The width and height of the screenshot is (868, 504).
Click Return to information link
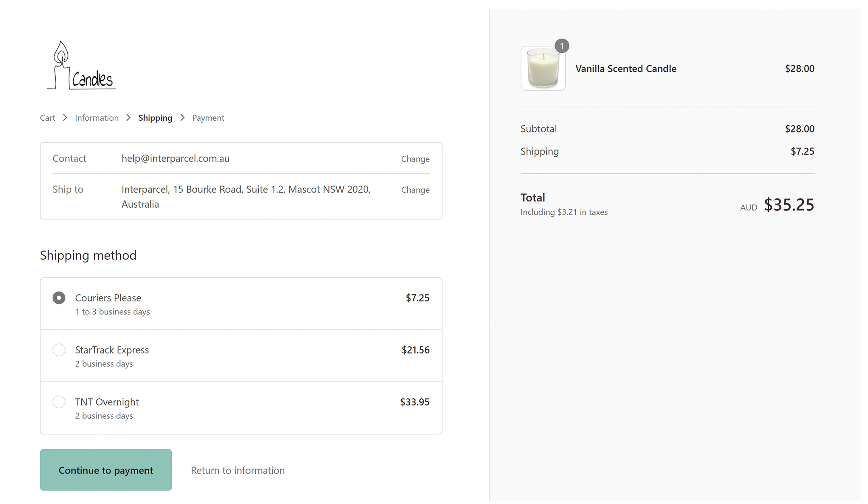238,470
